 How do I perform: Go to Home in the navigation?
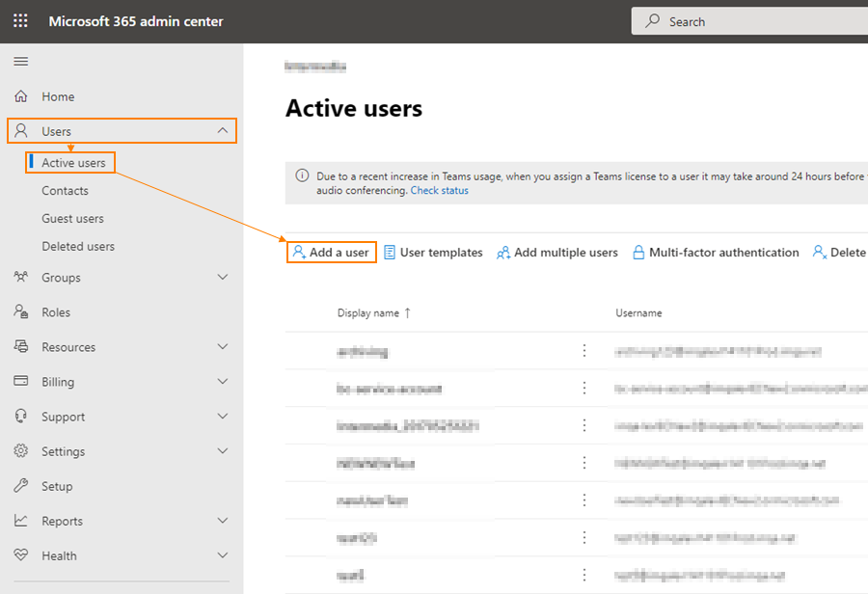click(58, 96)
